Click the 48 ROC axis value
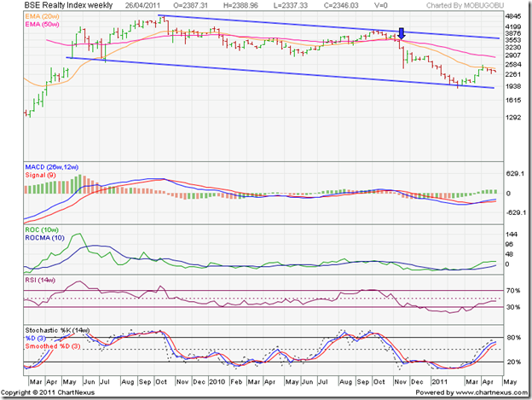This screenshot has height=400, width=532. (510, 254)
